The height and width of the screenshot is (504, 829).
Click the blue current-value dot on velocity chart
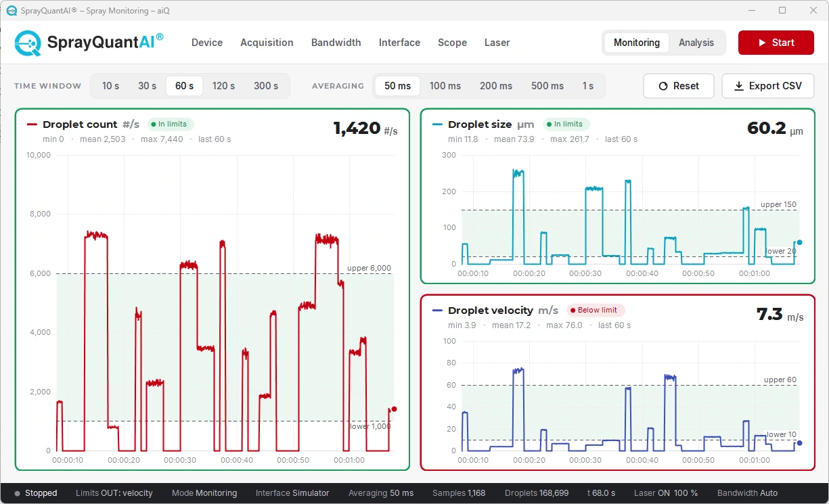click(x=799, y=443)
